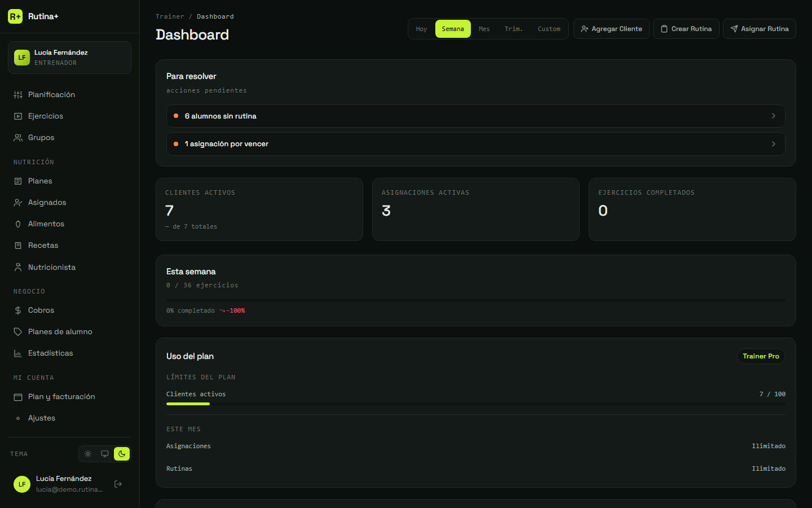Select system theme with monitor icon
This screenshot has height=508, width=812.
click(x=105, y=454)
